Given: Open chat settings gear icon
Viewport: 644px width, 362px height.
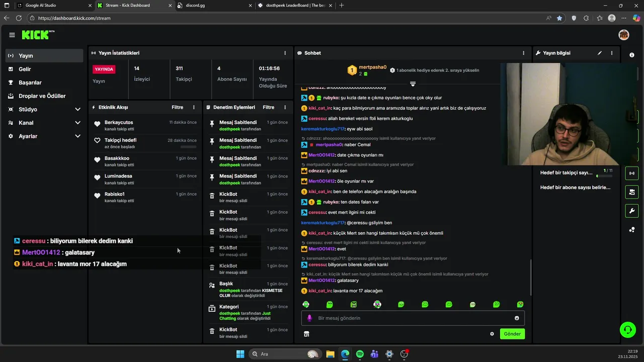Looking at the screenshot, I should 492,334.
